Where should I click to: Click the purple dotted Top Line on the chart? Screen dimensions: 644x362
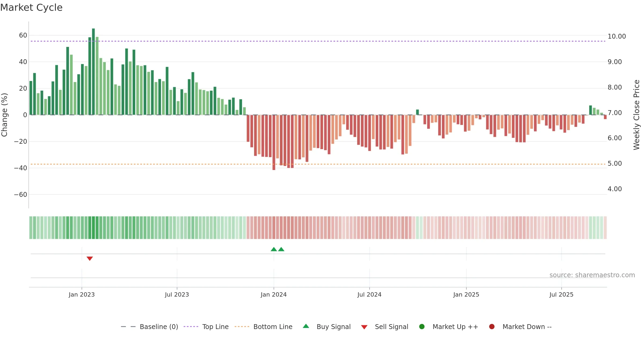pyautogui.click(x=318, y=41)
